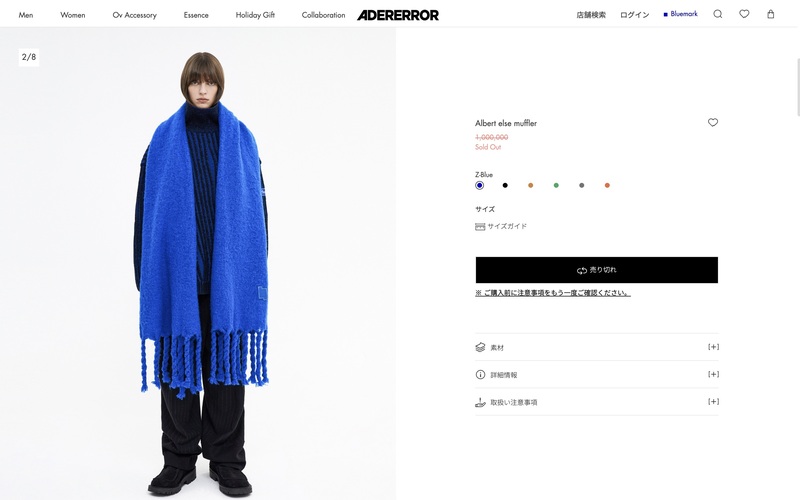Select the black color option
The width and height of the screenshot is (800, 500).
coord(505,185)
